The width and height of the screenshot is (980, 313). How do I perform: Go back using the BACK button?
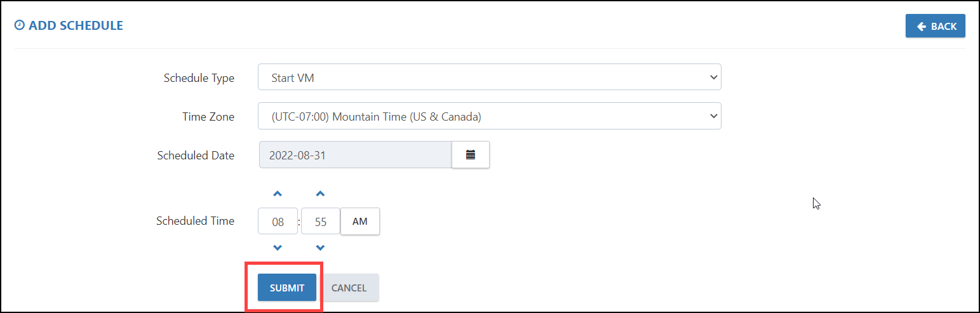936,26
